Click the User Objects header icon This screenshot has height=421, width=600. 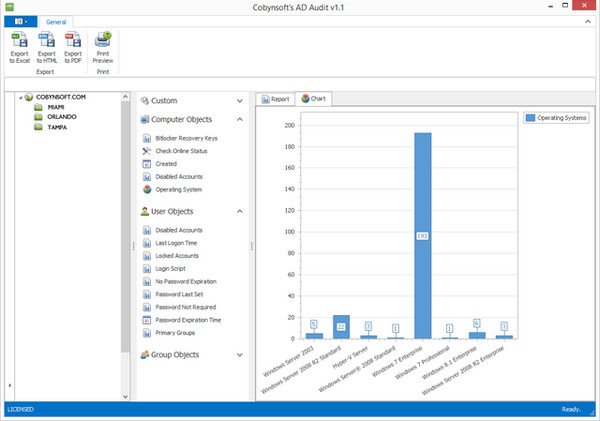145,211
